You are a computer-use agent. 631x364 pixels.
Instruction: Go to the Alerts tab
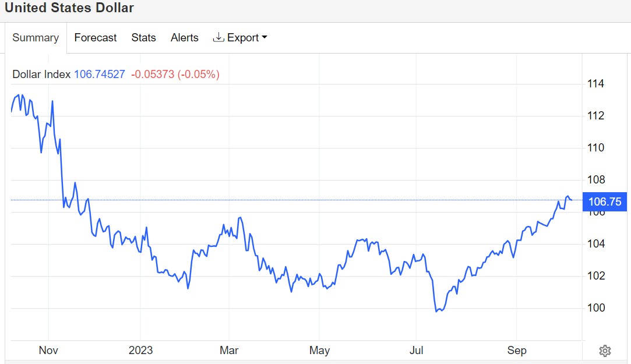[x=184, y=38]
